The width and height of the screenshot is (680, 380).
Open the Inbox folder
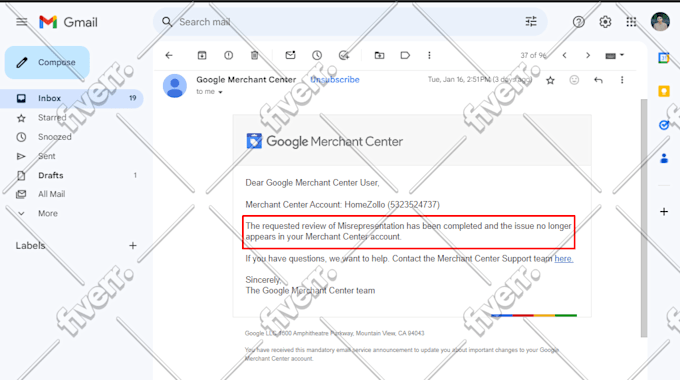[72, 98]
